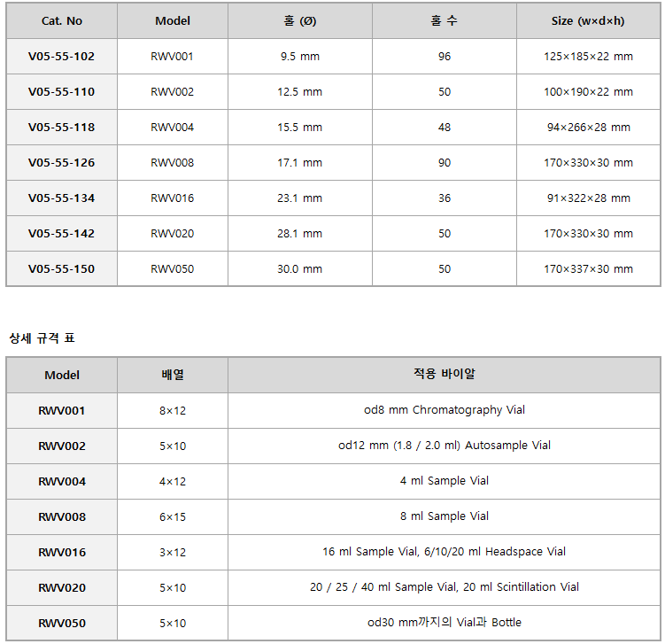The height and width of the screenshot is (644, 665).
Task: Select the 상세 규격 표 heading
Action: coord(42,338)
